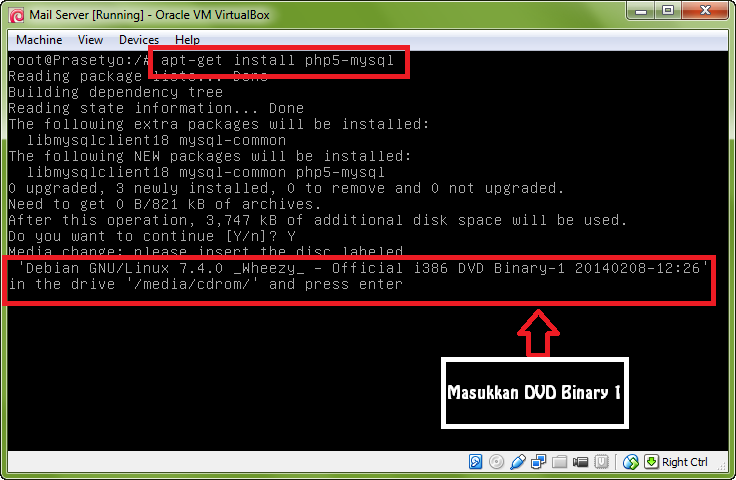Open the Devices menu

(x=139, y=40)
